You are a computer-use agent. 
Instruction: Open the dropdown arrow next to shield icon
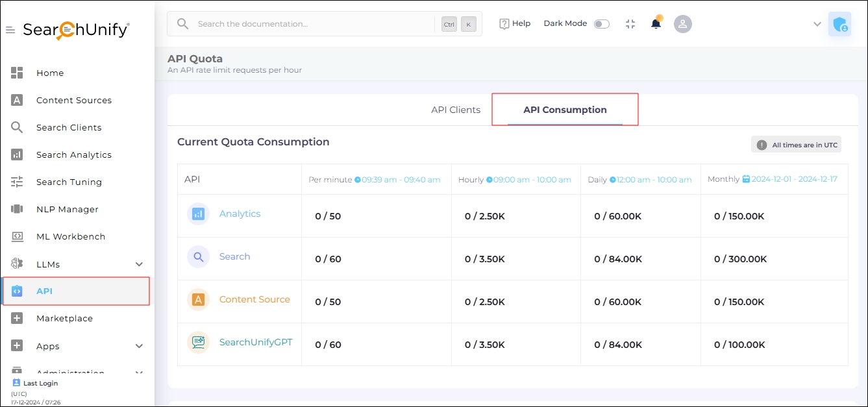pos(817,24)
